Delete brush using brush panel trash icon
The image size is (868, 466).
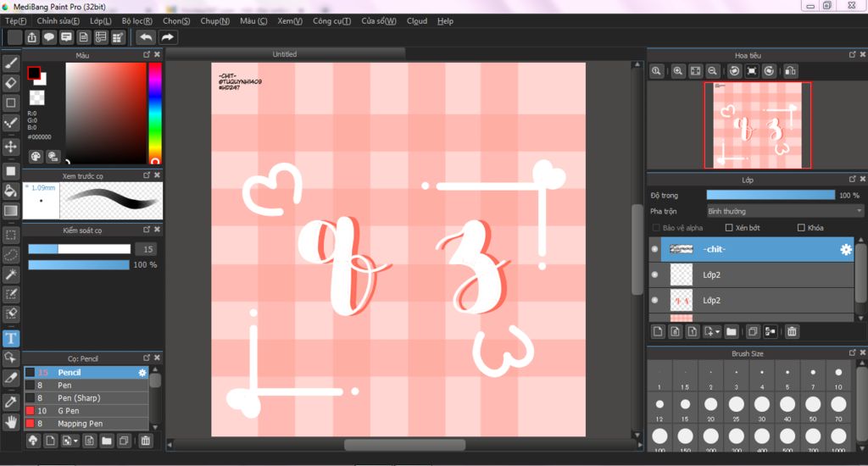[145, 441]
